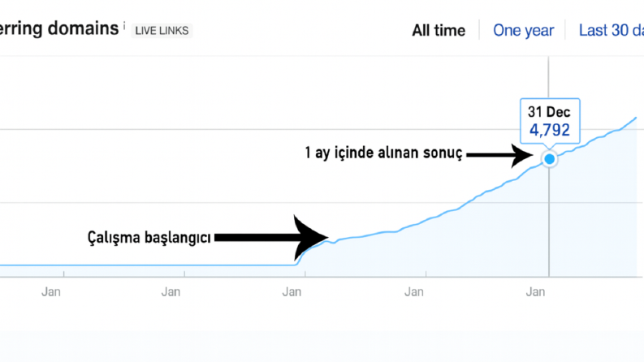Click the blue data point on the graph
644x362 pixels.
point(549,159)
